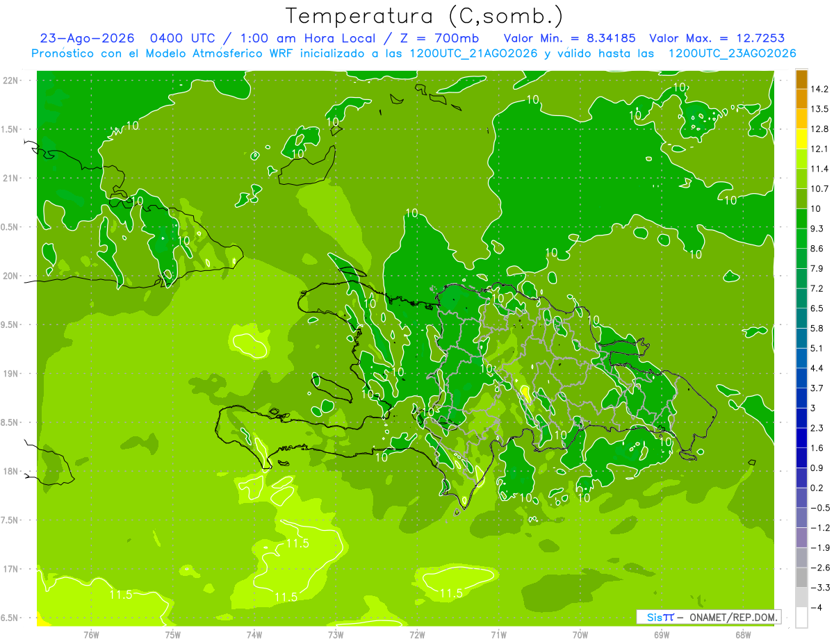Click the colorbar value 14.2
The height and width of the screenshot is (644, 834).
point(819,89)
